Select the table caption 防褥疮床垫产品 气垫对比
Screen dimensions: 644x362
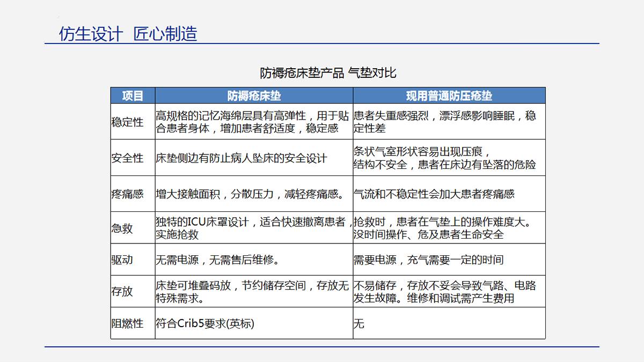coord(328,72)
